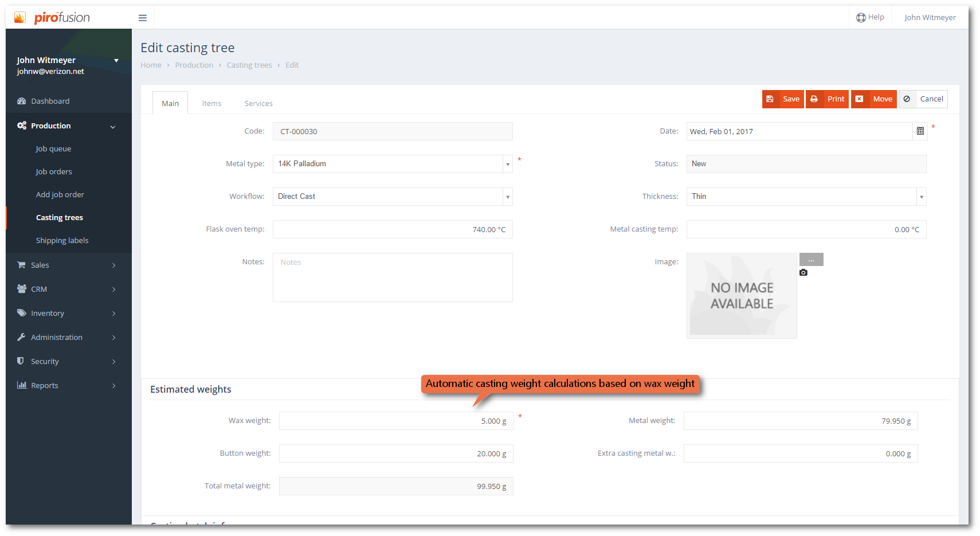Click the Move button
This screenshot has height=536, width=980.
click(x=874, y=99)
